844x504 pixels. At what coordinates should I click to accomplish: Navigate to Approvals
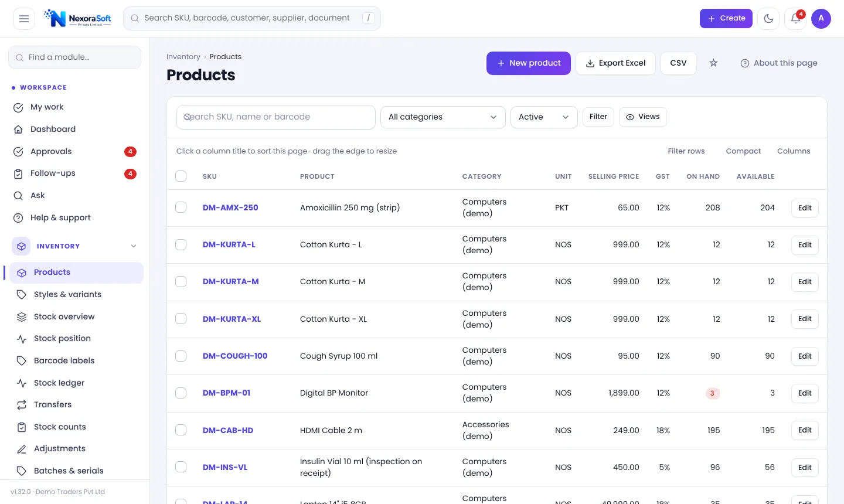click(x=74, y=152)
